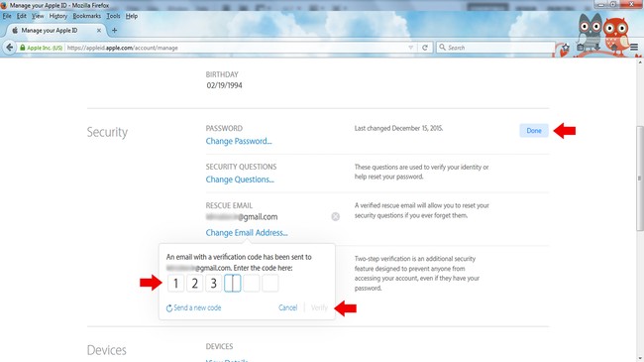Click the fifth empty code box

(252, 283)
